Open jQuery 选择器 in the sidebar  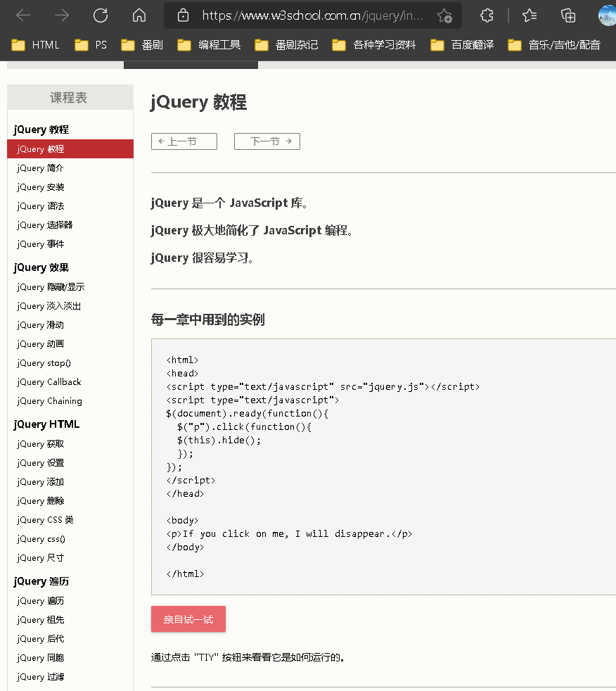point(45,224)
